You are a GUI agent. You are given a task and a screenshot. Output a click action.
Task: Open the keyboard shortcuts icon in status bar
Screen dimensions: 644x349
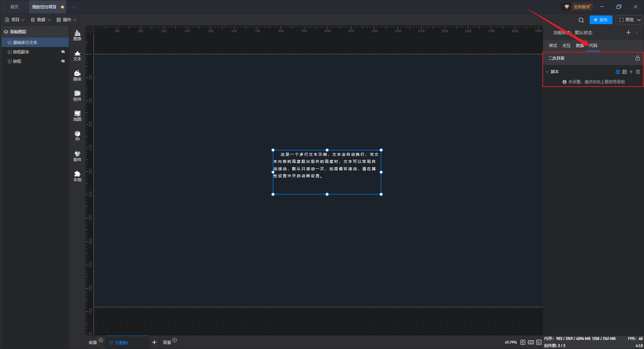531,342
